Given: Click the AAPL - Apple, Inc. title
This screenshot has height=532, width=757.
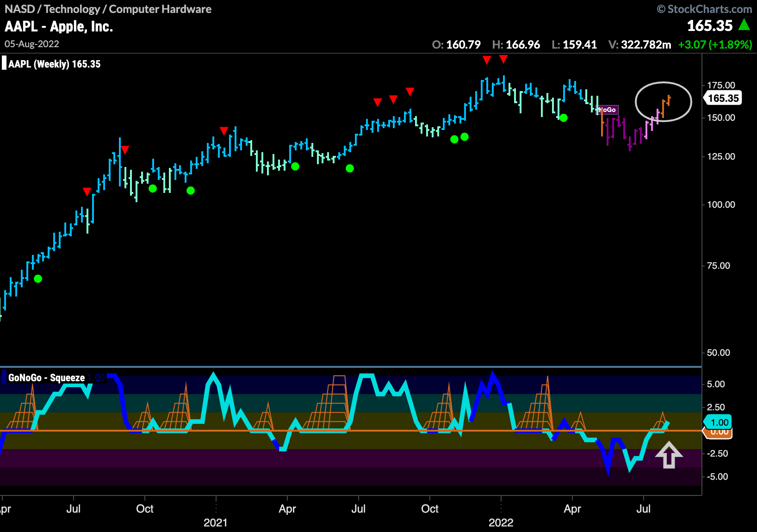Looking at the screenshot, I should click(x=59, y=26).
